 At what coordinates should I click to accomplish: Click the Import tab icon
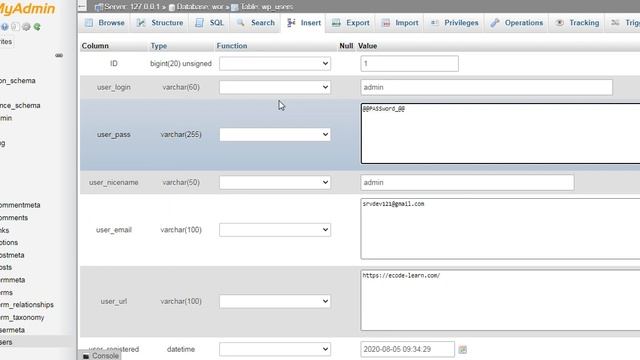[386, 23]
